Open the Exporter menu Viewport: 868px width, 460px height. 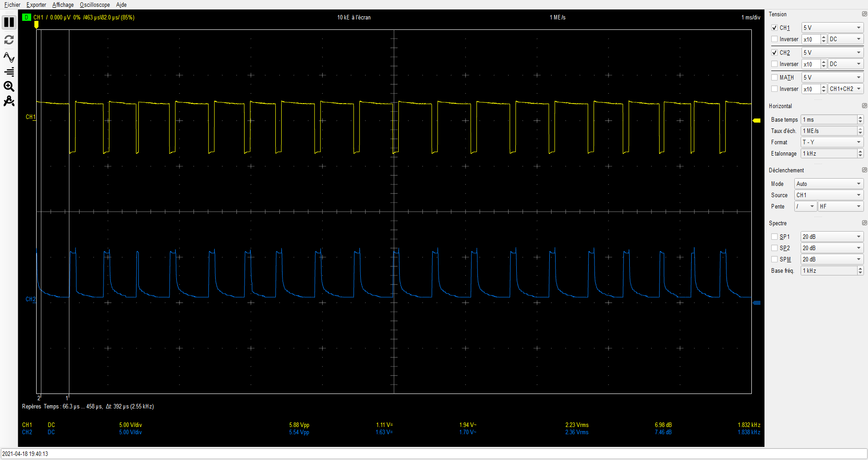36,5
